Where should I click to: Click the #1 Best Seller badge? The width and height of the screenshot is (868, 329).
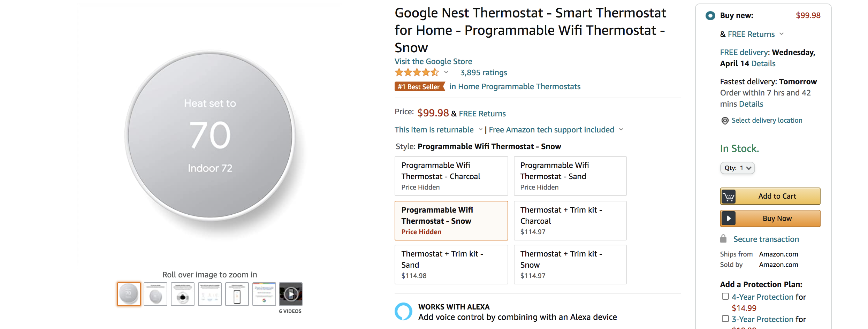pyautogui.click(x=420, y=86)
